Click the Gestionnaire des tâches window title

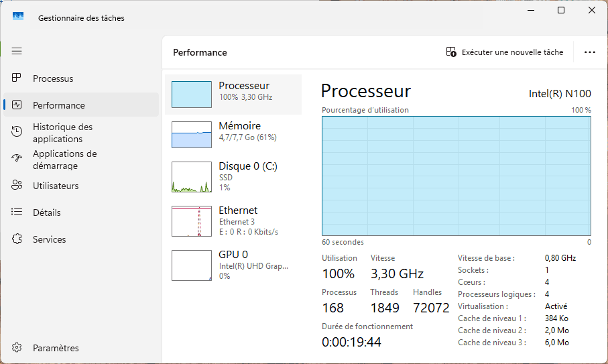pos(81,18)
